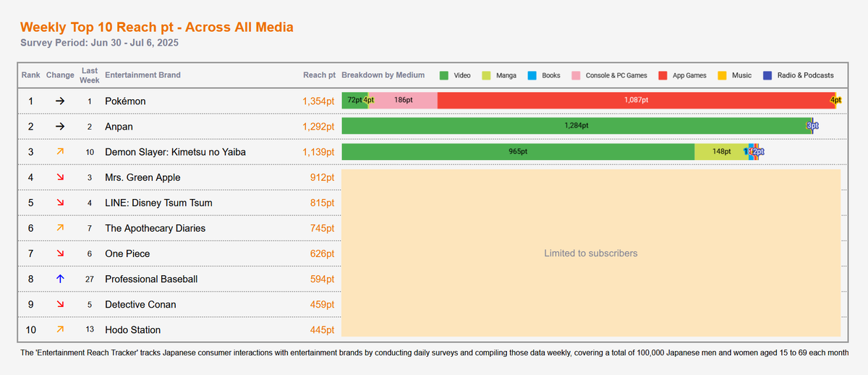The image size is (868, 375).
Task: Click the Radio & Podcasts legend label
Action: pyautogui.click(x=805, y=75)
